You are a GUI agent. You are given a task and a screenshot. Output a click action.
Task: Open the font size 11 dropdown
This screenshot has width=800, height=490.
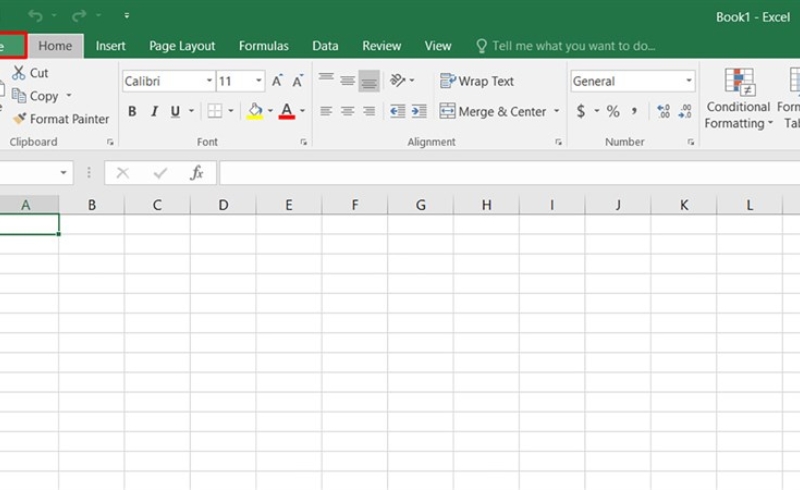[259, 81]
